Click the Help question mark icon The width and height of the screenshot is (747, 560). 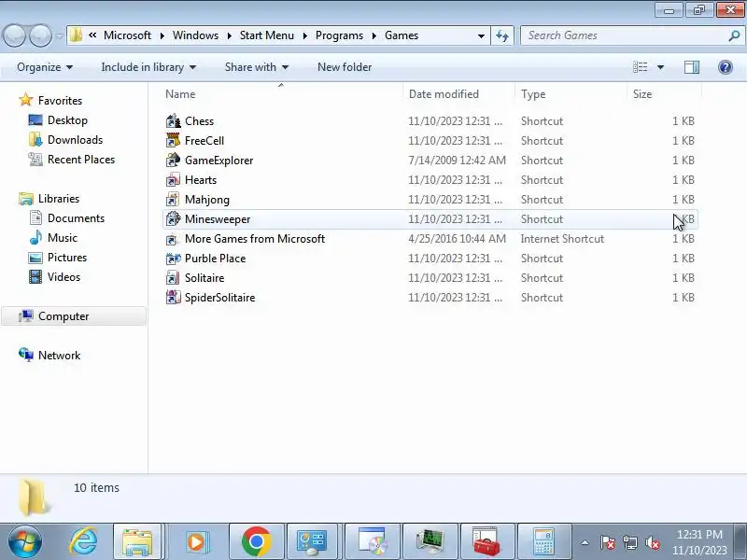[x=726, y=67]
